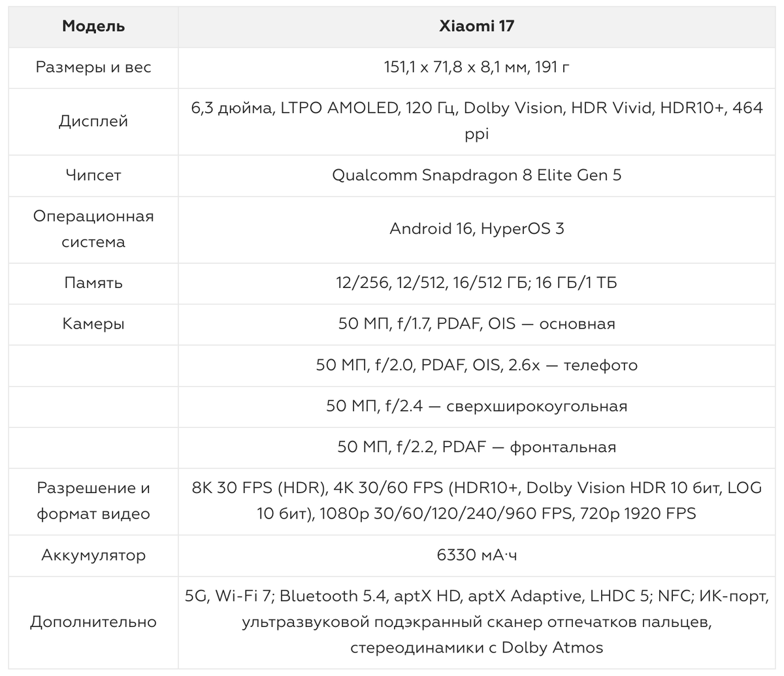Click the фронтальная camera specification row
Image resolution: width=784 pixels, height=676 pixels.
pos(476,447)
